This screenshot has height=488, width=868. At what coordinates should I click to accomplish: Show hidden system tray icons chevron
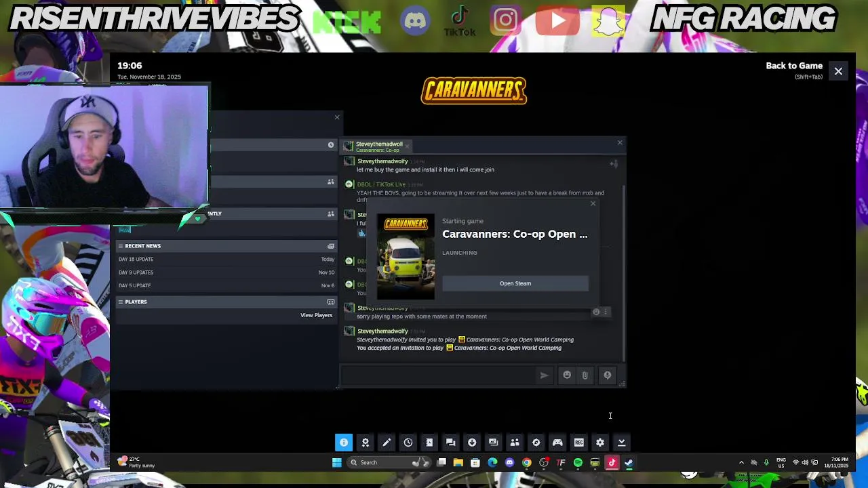741,463
